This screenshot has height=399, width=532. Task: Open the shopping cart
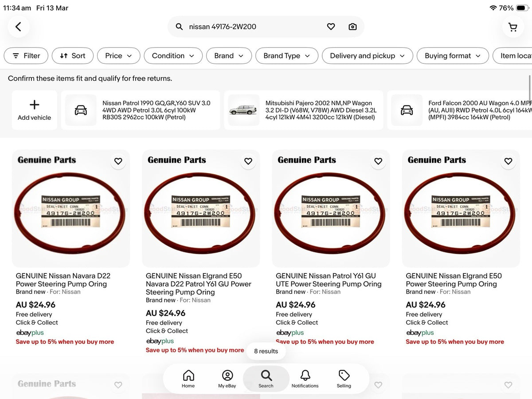coord(513,27)
